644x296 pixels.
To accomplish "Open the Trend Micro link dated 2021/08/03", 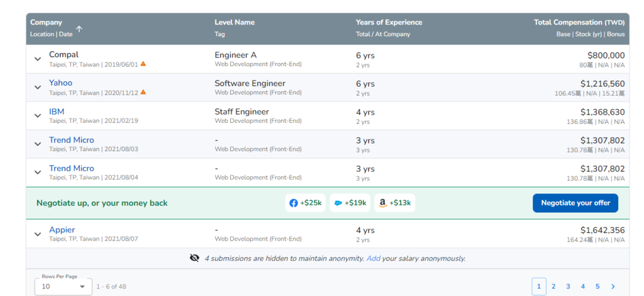I will pyautogui.click(x=72, y=140).
